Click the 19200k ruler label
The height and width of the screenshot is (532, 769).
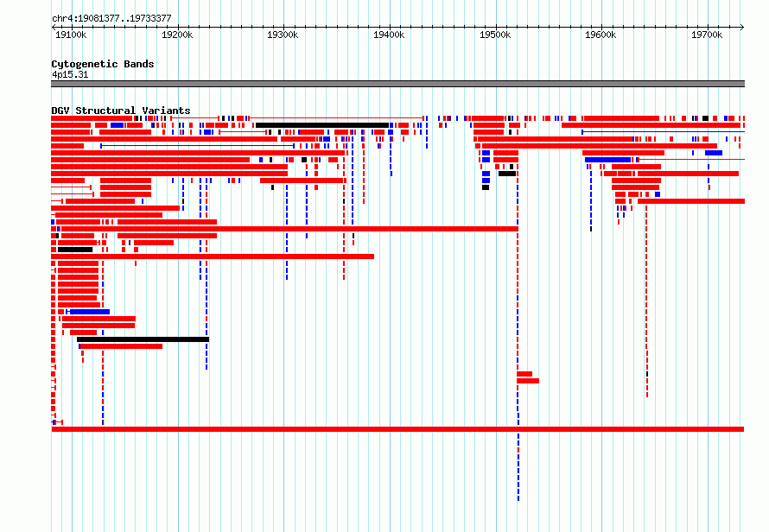coord(177,35)
